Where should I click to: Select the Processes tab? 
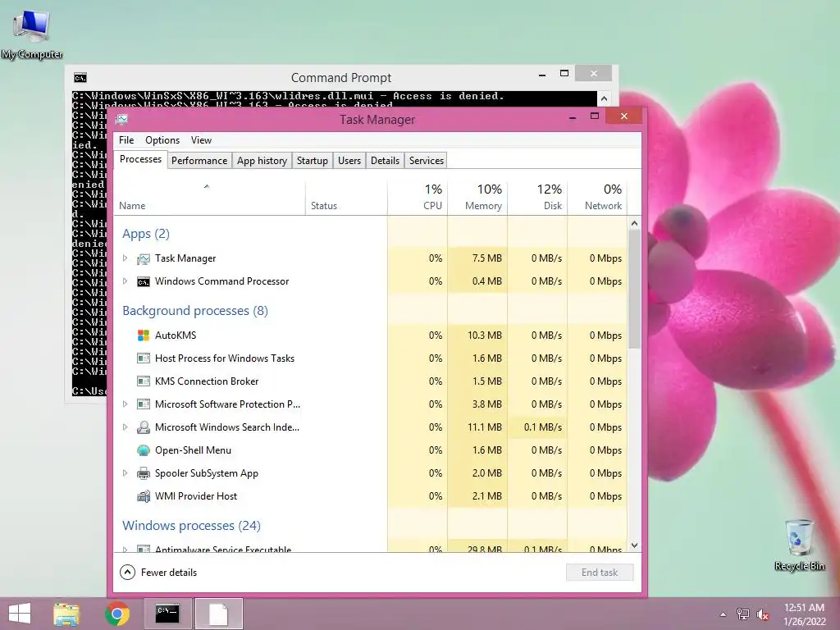(x=140, y=160)
